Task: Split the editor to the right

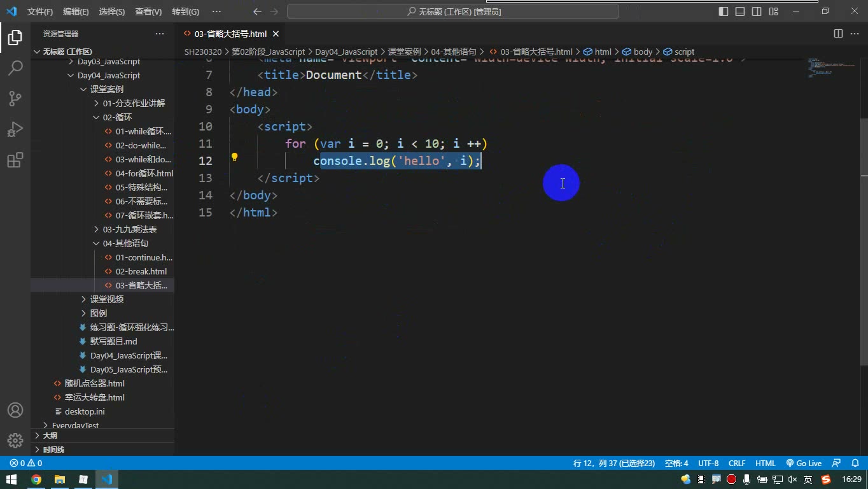Action: pyautogui.click(x=838, y=34)
